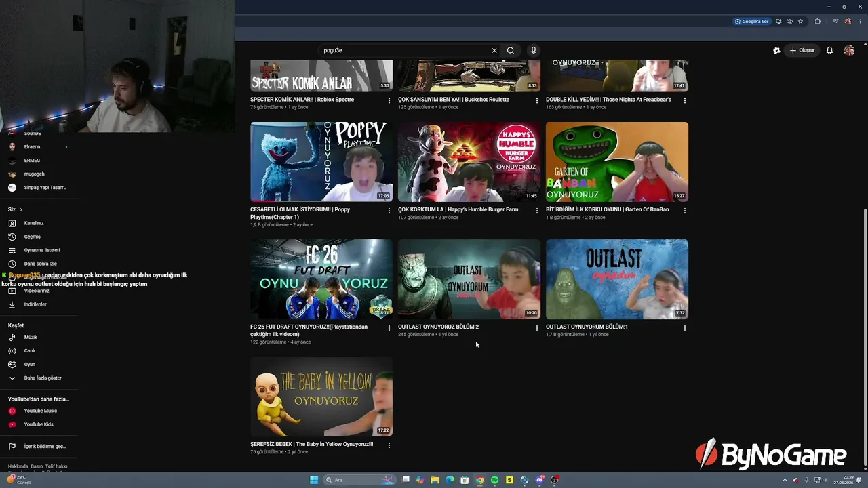Open options for SPECTER KOMİK ANLAR video
Image resolution: width=868 pixels, height=488 pixels.
[x=389, y=100]
